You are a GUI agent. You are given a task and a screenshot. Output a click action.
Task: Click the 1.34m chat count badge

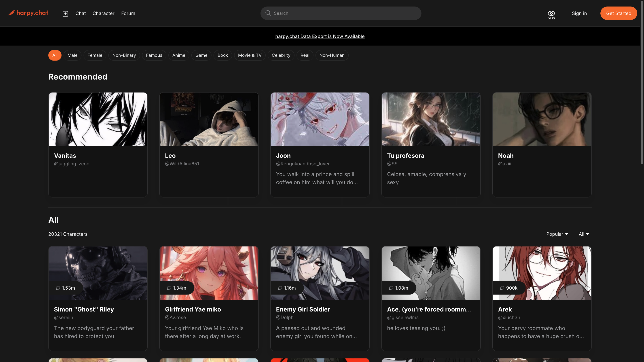pyautogui.click(x=176, y=288)
